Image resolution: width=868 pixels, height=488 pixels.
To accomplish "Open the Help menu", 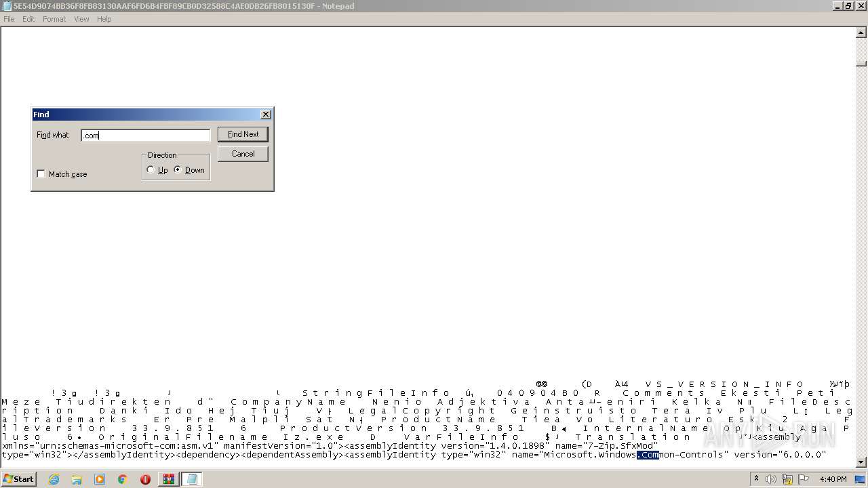I will click(104, 19).
